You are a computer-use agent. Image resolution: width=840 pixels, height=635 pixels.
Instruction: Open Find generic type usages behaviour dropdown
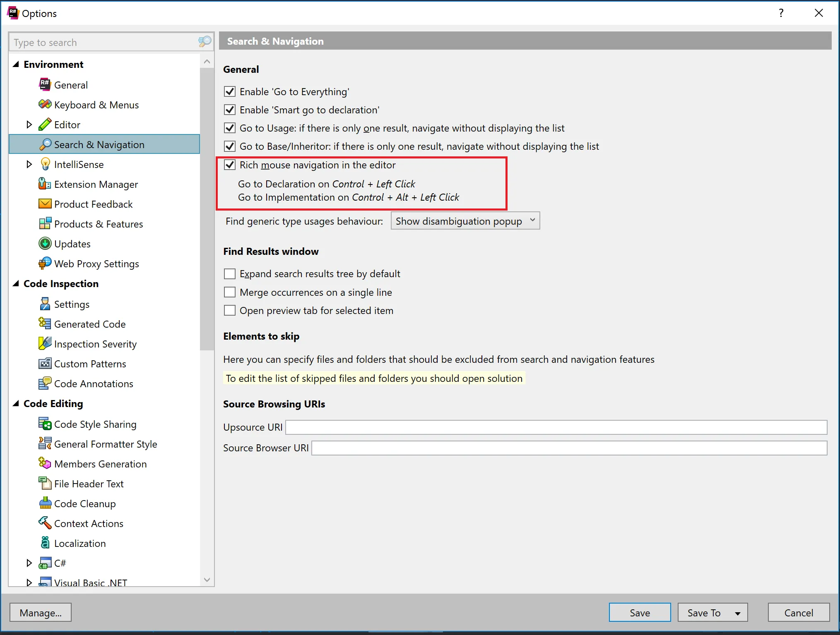point(465,221)
